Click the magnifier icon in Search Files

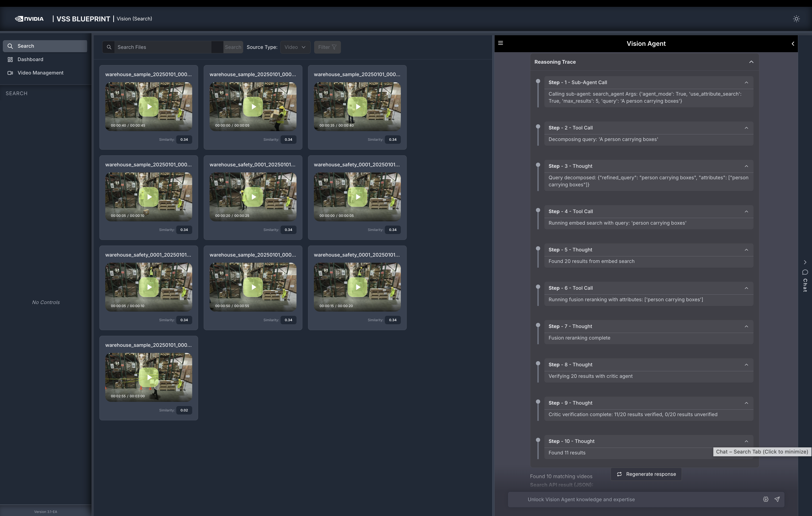pyautogui.click(x=109, y=47)
